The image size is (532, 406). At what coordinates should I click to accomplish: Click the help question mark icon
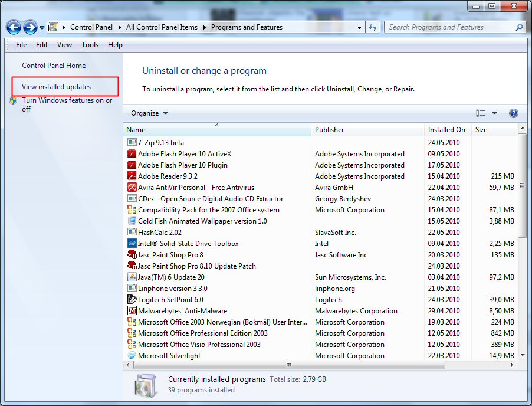click(x=513, y=113)
